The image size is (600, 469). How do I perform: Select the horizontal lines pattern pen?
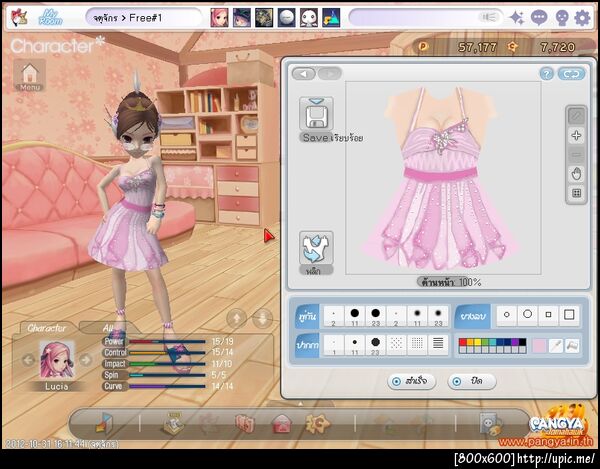pos(439,345)
